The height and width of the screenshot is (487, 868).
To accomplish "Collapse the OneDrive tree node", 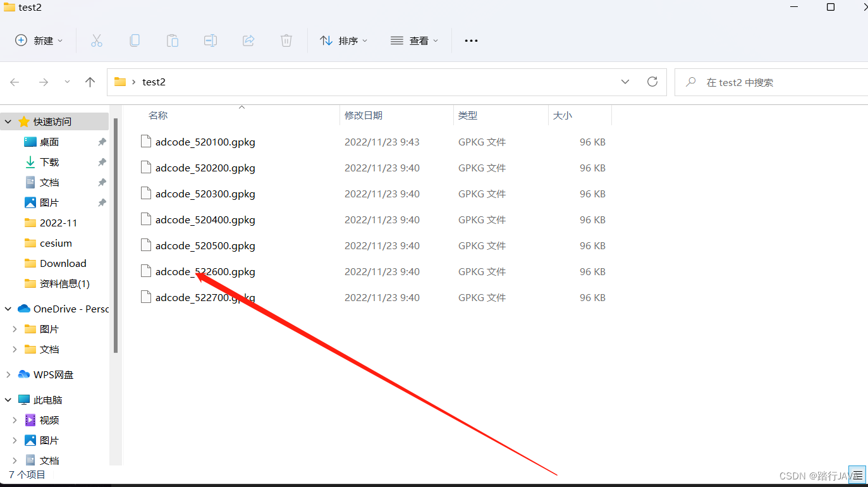I will (x=8, y=309).
